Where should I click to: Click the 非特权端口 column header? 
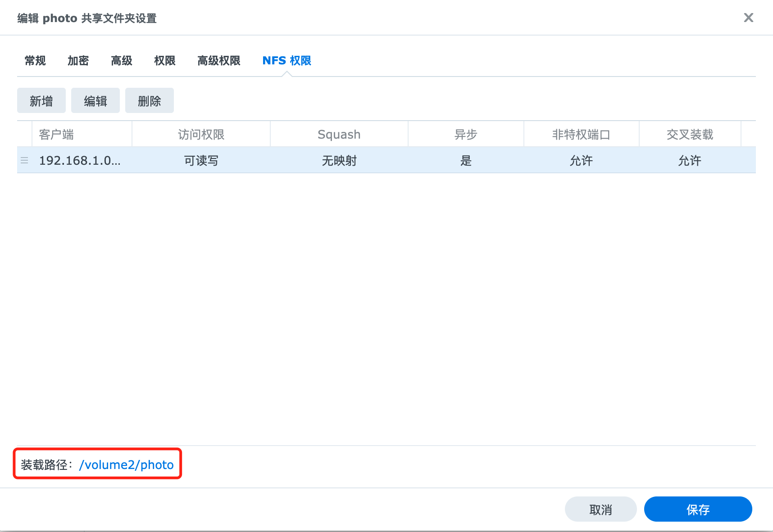581,134
